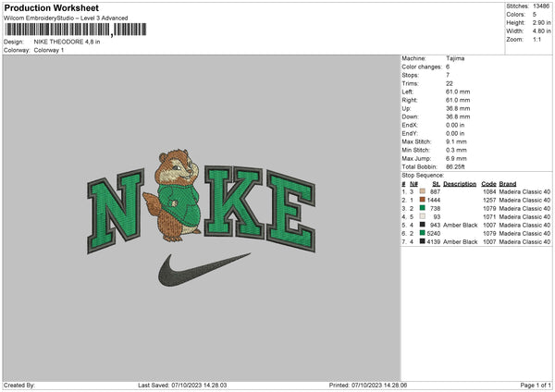Click the Stitches value '13486'
The height and width of the screenshot is (392, 555).
tap(541, 6)
